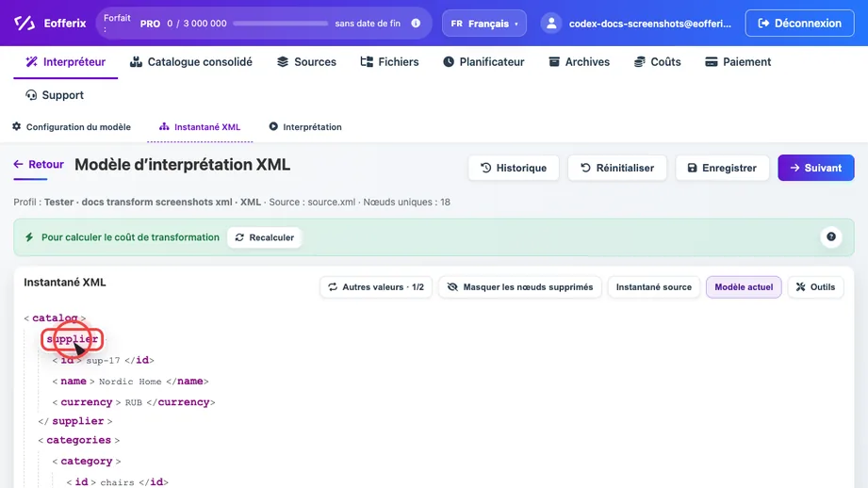Image resolution: width=868 pixels, height=488 pixels.
Task: Click the Réinitialiser button
Action: click(x=617, y=168)
